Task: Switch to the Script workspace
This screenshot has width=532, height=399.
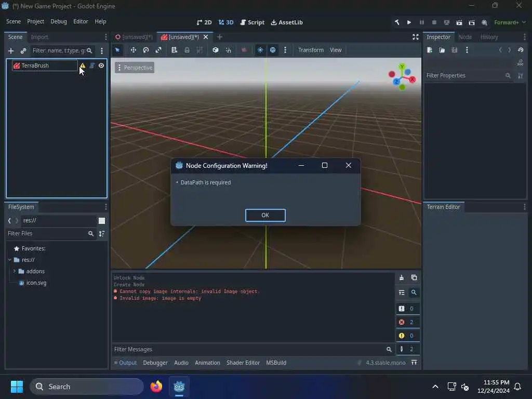Action: coord(252,22)
